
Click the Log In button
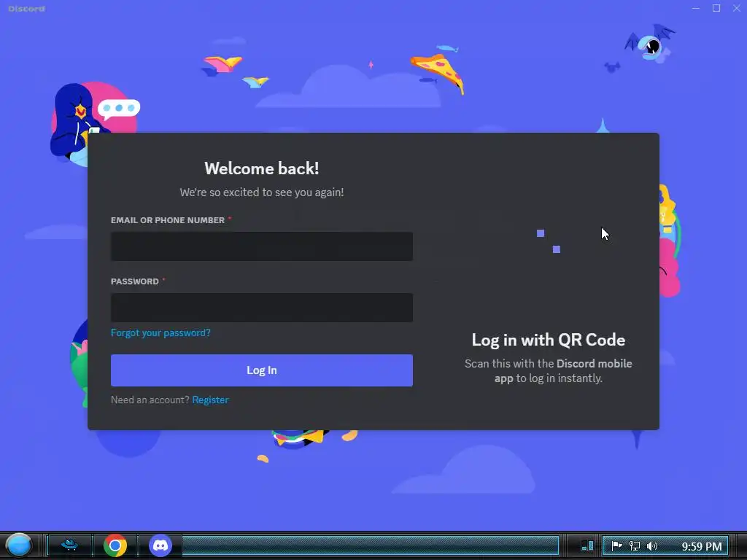click(262, 370)
